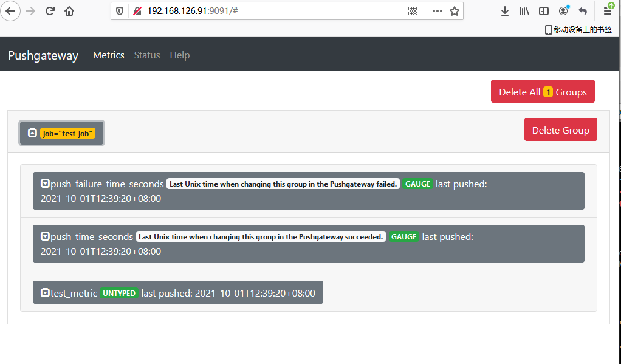Click the forward navigation arrow
Viewport: 621px width, 364px height.
(x=30, y=11)
